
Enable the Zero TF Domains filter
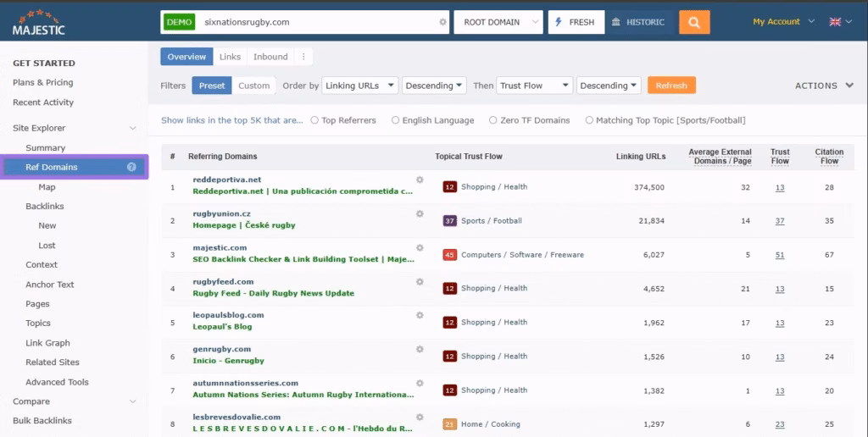pyautogui.click(x=493, y=120)
